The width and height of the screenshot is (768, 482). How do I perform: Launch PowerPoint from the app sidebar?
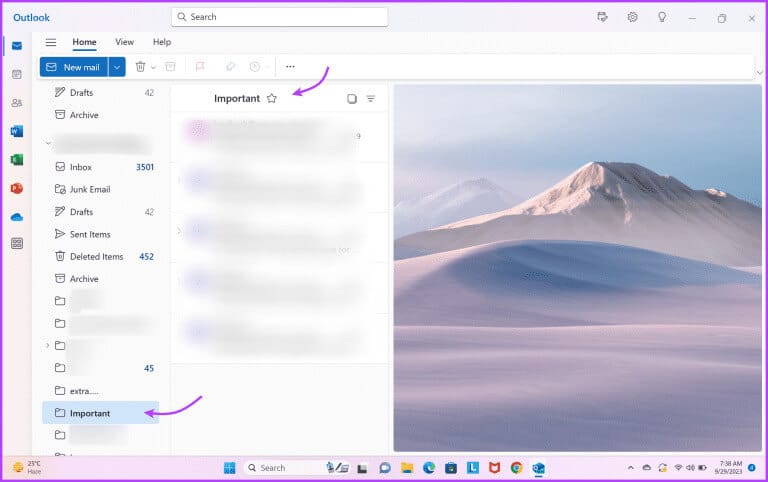[x=17, y=188]
